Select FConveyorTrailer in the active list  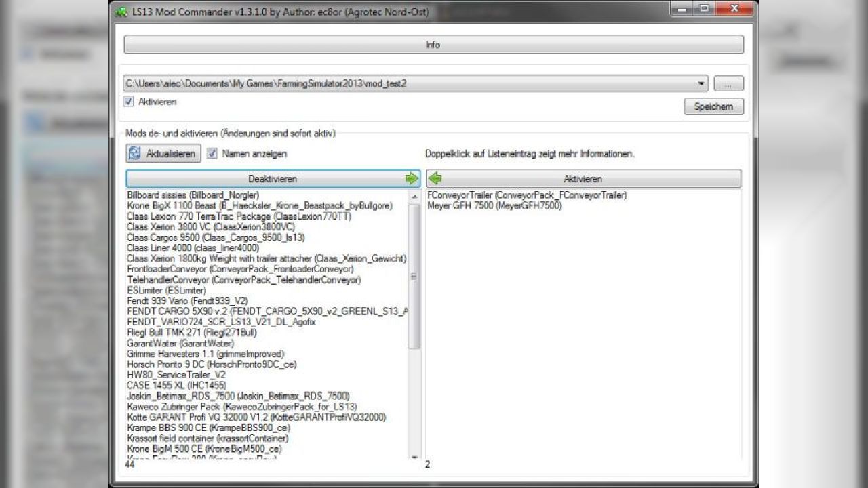pyautogui.click(x=527, y=195)
